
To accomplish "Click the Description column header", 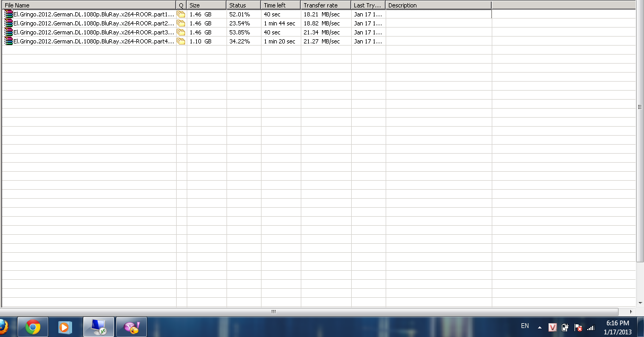I will [439, 5].
